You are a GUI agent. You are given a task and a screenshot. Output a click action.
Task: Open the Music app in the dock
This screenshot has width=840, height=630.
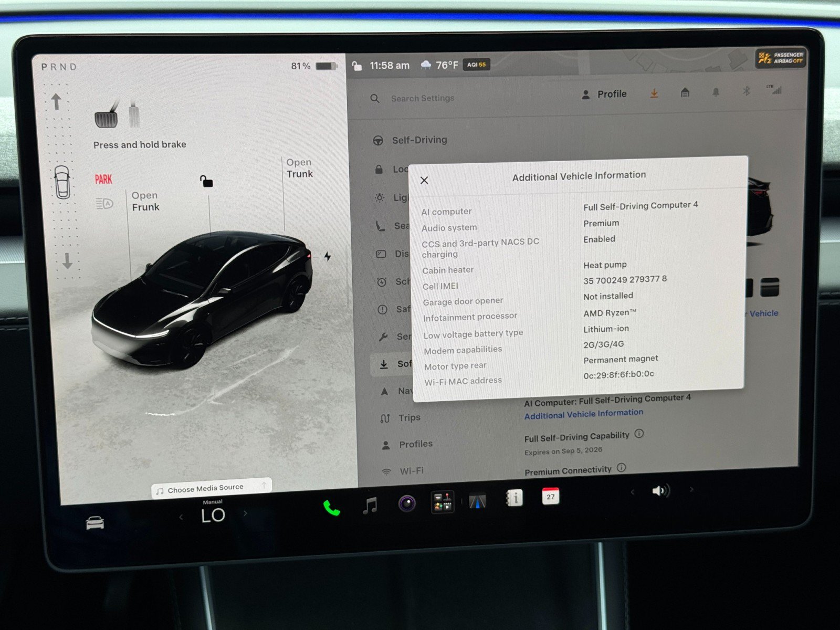point(370,506)
